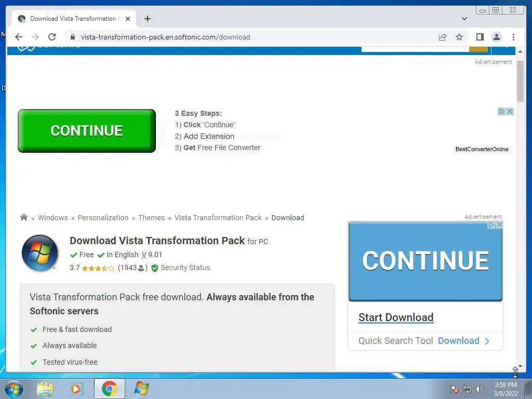
Task: Click the volume speaker tray icon
Action: (479, 389)
